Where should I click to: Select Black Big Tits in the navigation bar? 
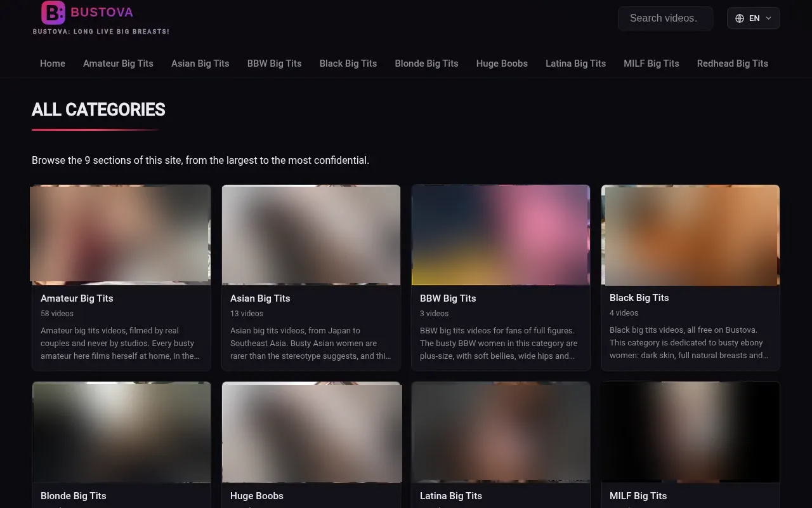348,63
